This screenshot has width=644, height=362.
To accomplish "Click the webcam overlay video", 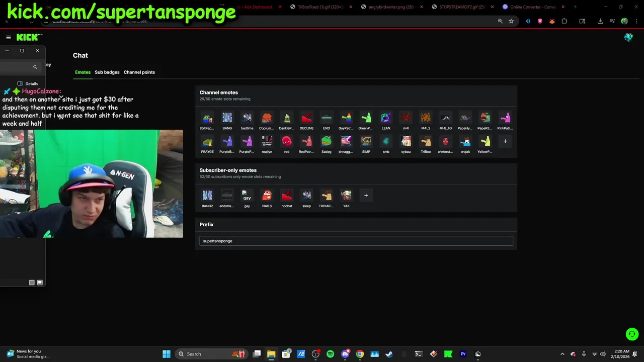I will (x=92, y=184).
